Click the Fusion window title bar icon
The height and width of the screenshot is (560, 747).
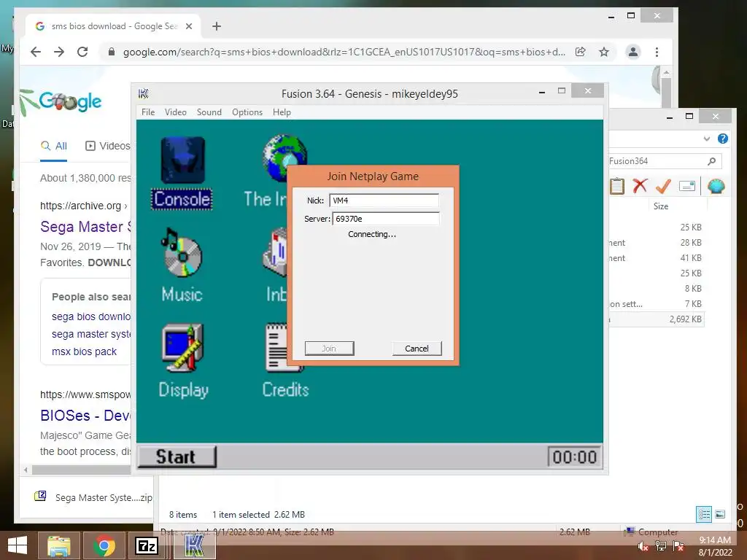(x=144, y=93)
